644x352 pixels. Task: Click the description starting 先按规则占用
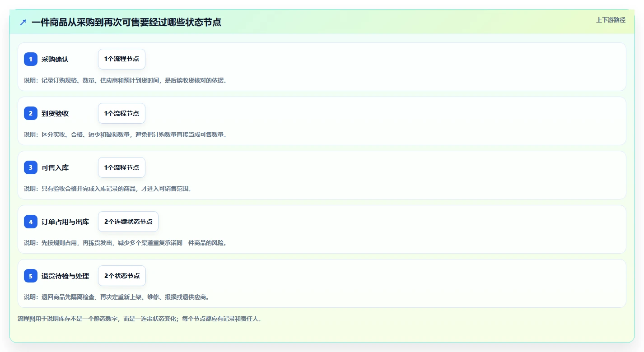(125, 243)
